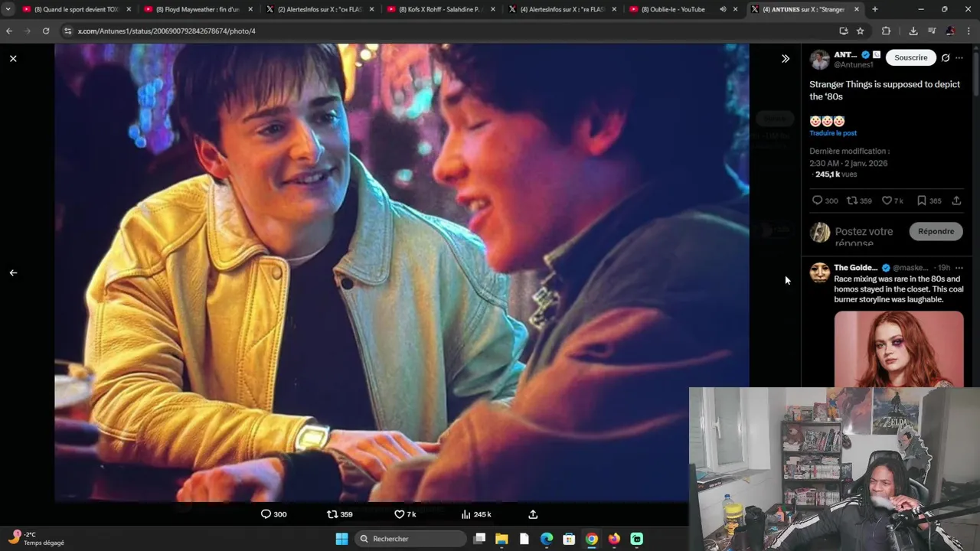Open The Golde... commenter's profile name

[x=855, y=268]
